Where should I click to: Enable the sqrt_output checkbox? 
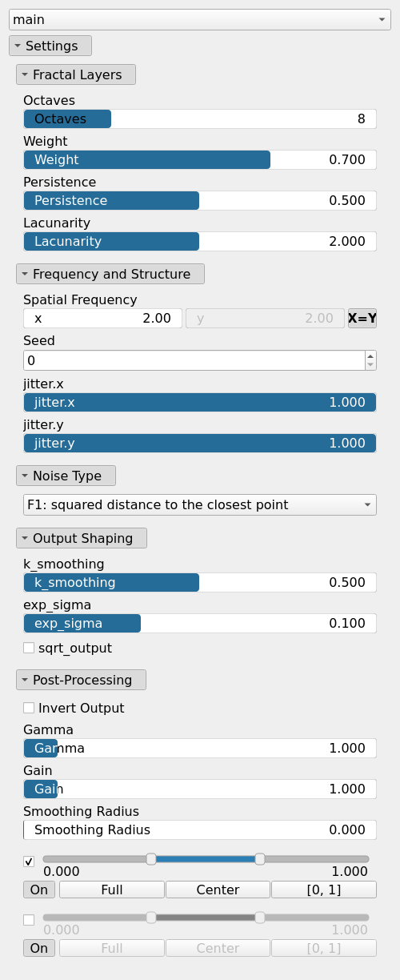coord(29,648)
